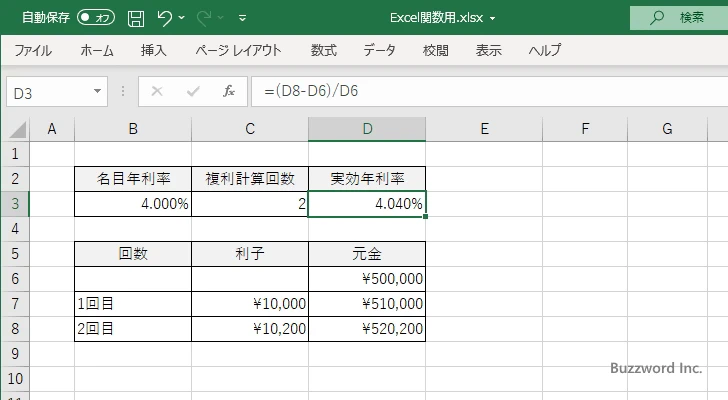Select cell with ¥520,200
The height and width of the screenshot is (400, 728).
point(367,329)
